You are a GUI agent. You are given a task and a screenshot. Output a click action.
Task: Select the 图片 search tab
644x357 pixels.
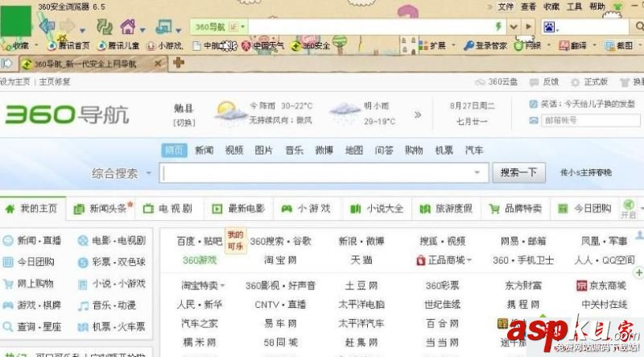264,151
